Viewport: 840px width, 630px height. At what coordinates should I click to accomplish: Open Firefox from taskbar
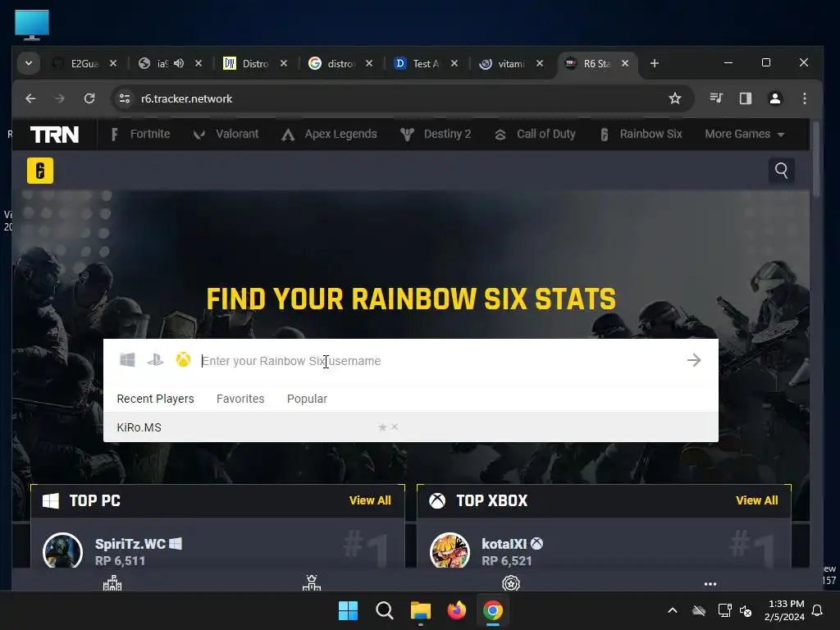click(x=456, y=610)
